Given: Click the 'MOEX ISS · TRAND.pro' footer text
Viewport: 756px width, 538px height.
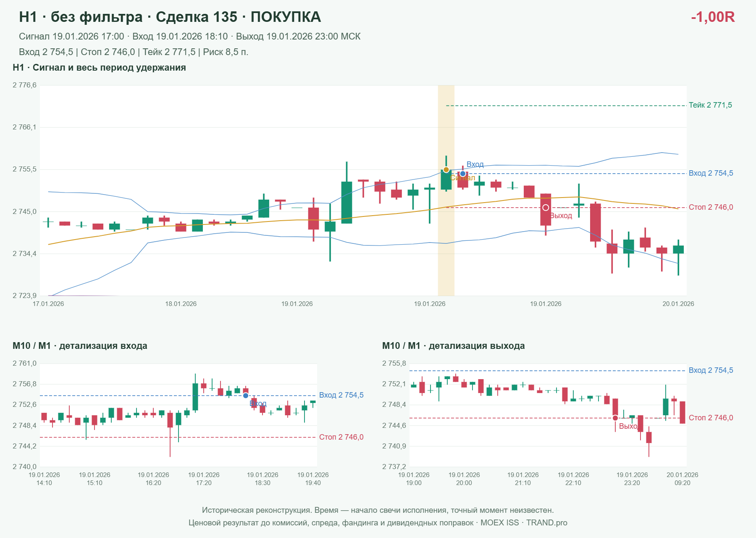Looking at the screenshot, I should click(524, 523).
